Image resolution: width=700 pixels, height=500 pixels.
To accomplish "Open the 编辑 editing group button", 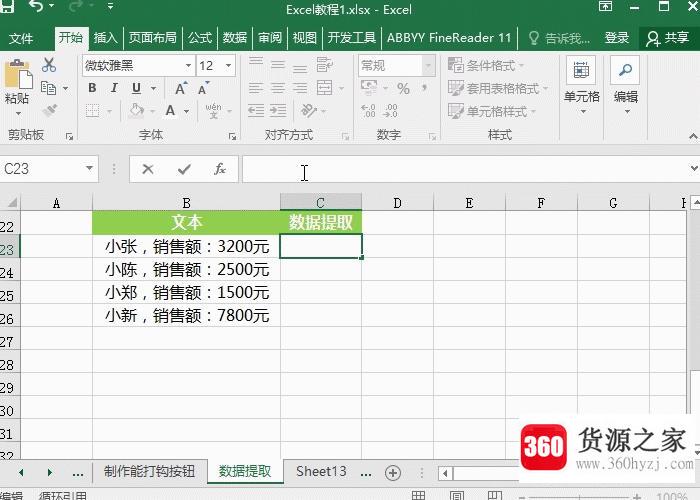I will coord(625,85).
